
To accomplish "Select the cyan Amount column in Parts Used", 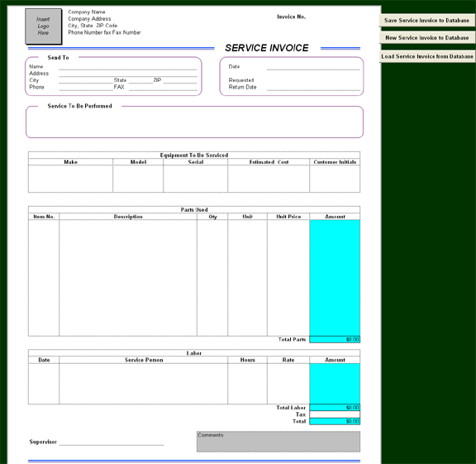I will pos(335,278).
